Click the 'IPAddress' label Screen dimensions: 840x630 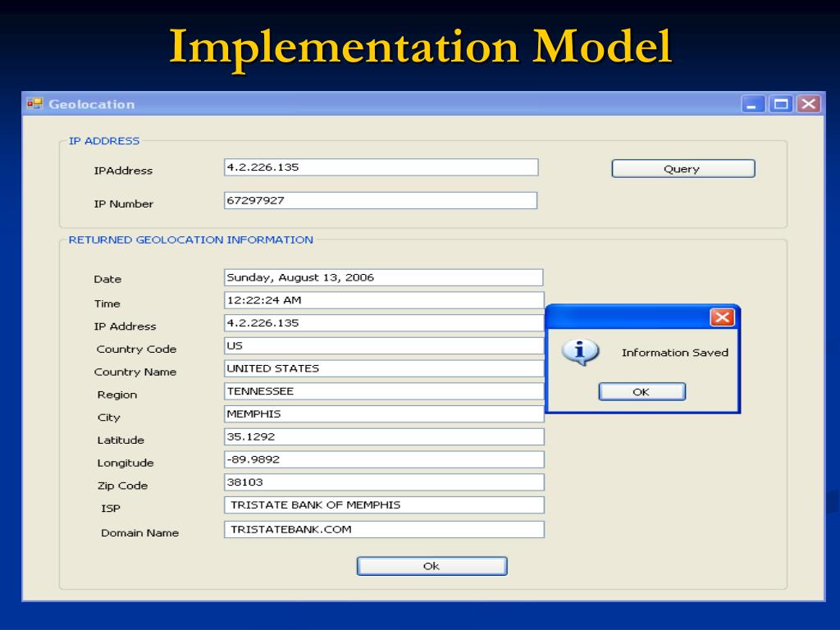click(123, 171)
